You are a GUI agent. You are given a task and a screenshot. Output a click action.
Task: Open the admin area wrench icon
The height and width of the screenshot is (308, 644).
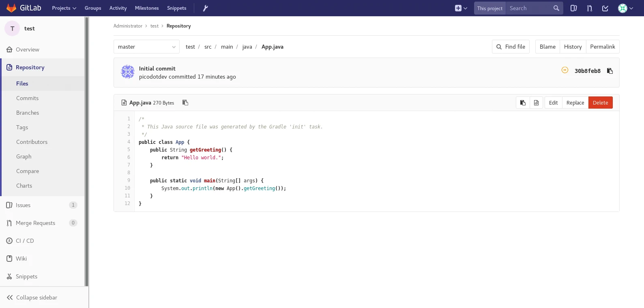pyautogui.click(x=205, y=8)
